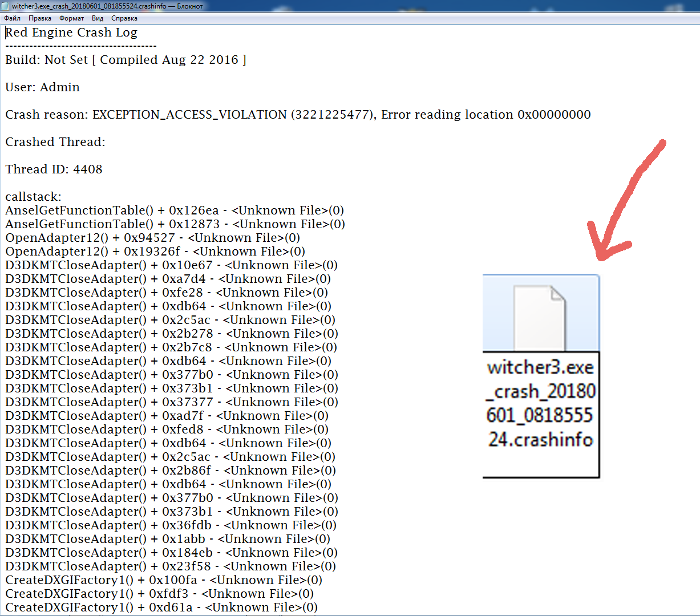Viewport: 700px width, 616px height.
Task: Click the 'Thread ID: 4408' line
Action: 54,169
